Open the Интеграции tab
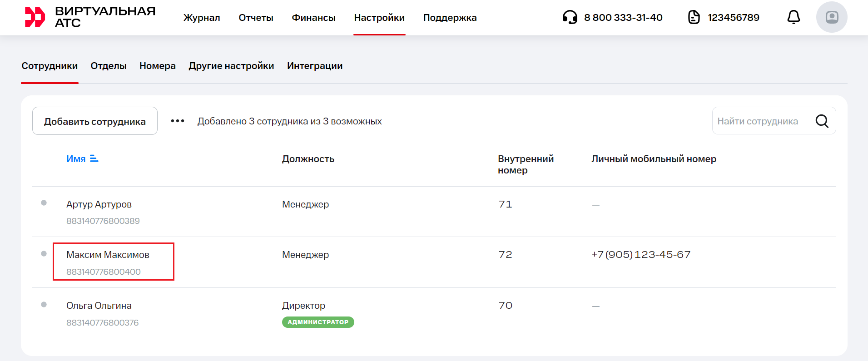Screen dimensions: 868x361 point(314,66)
